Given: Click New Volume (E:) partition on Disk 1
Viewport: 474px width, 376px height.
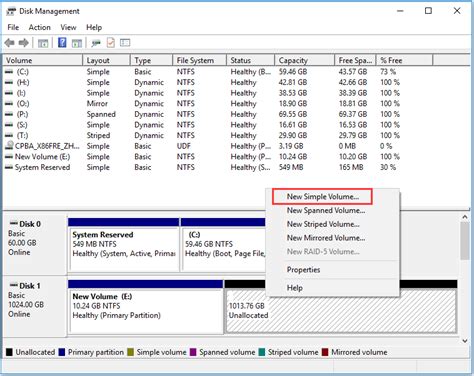Looking at the screenshot, I should pyautogui.click(x=146, y=307).
